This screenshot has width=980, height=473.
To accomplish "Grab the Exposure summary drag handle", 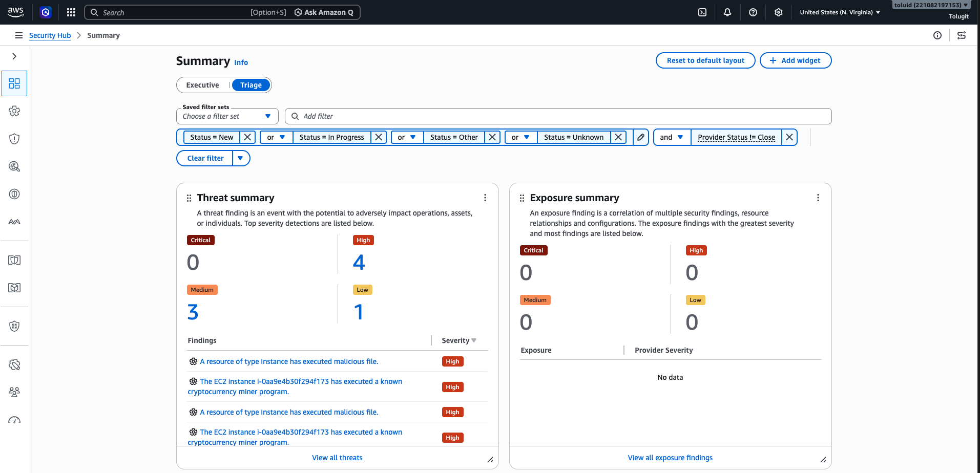I will click(522, 198).
